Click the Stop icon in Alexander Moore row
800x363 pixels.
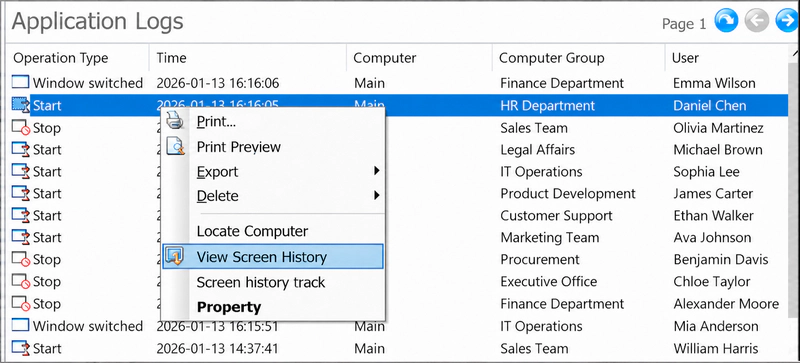[x=21, y=303]
